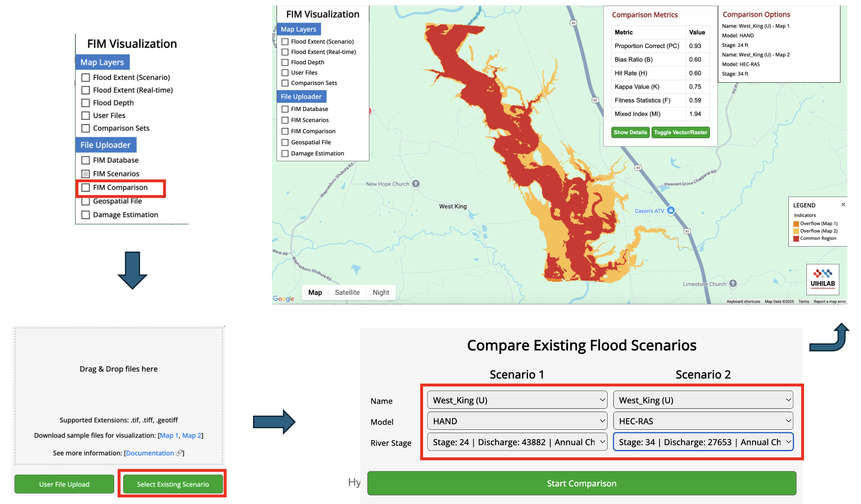861x504 pixels.
Task: Select the Cason's ATV place icon
Action: point(672,210)
